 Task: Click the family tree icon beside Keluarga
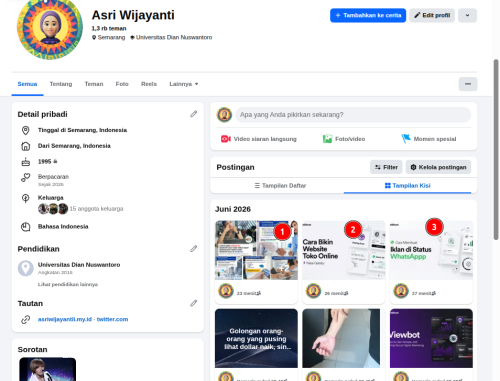(26, 198)
